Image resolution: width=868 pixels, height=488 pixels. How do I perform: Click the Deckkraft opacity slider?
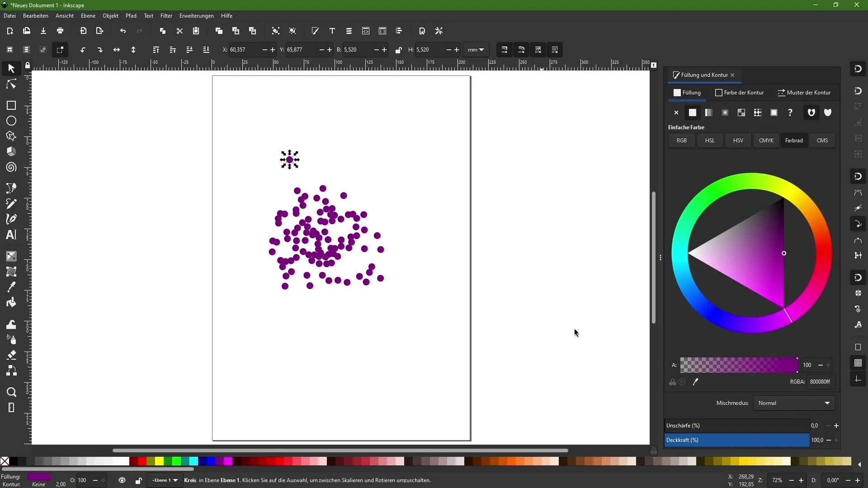pyautogui.click(x=737, y=440)
